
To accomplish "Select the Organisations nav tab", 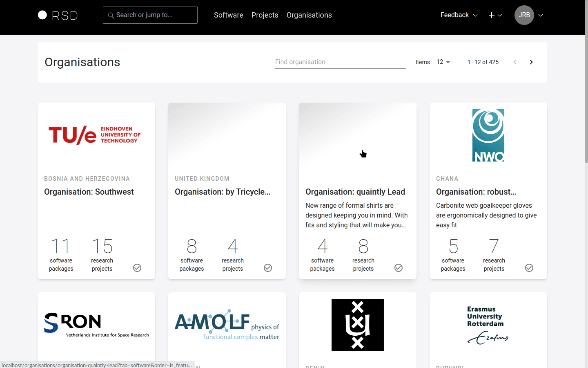I will [309, 15].
